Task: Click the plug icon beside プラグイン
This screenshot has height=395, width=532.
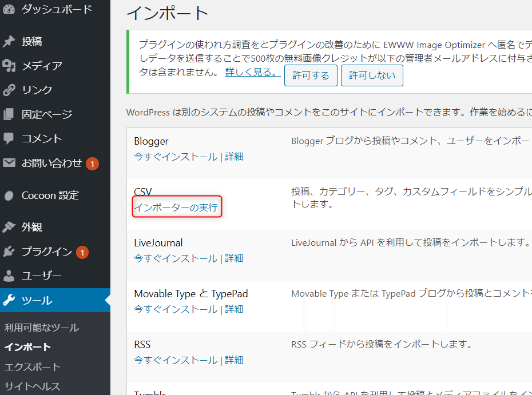Action: (x=9, y=252)
